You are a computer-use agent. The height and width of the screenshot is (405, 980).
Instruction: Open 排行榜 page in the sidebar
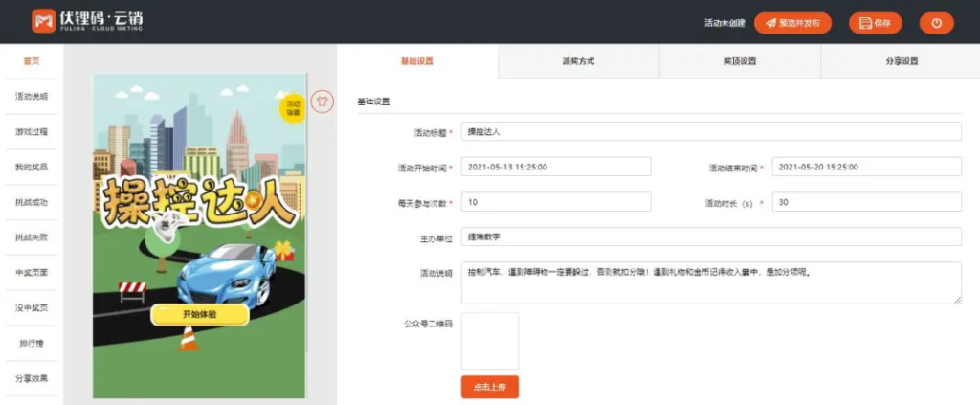click(x=31, y=343)
